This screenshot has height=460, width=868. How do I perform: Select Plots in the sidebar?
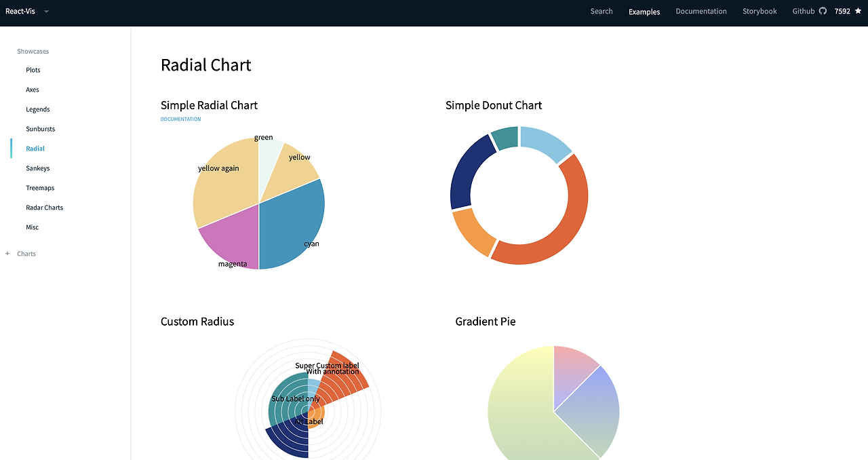pyautogui.click(x=33, y=70)
